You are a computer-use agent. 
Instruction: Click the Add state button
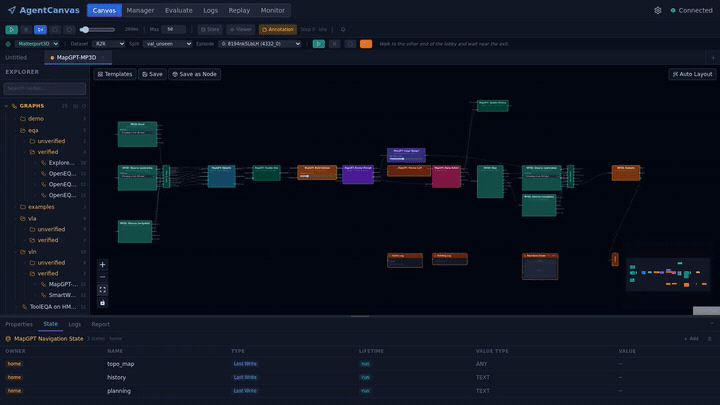(x=691, y=339)
